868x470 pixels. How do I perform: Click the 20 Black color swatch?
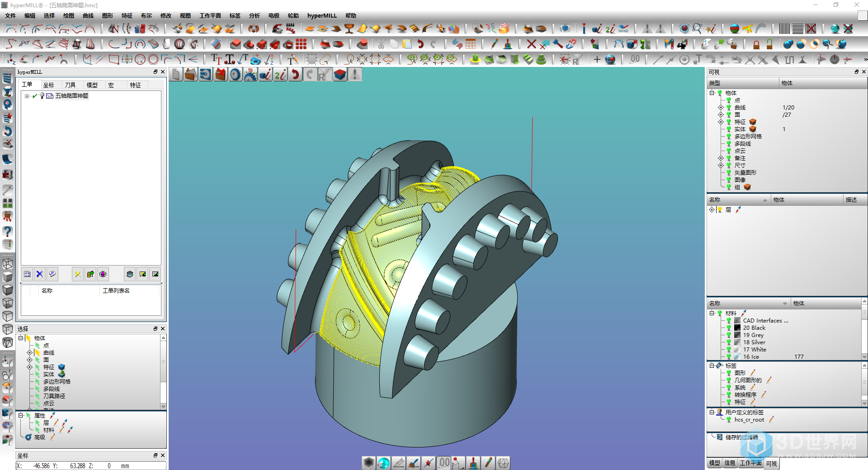coord(737,328)
